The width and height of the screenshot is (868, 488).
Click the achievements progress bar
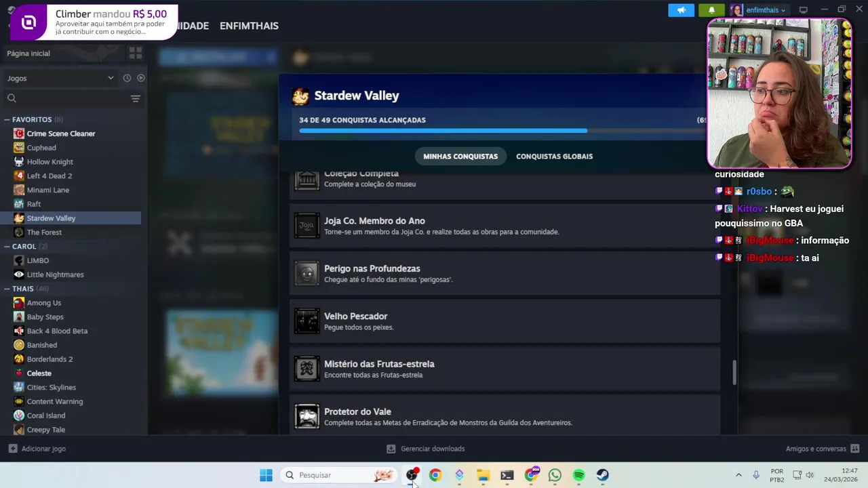tap(502, 131)
